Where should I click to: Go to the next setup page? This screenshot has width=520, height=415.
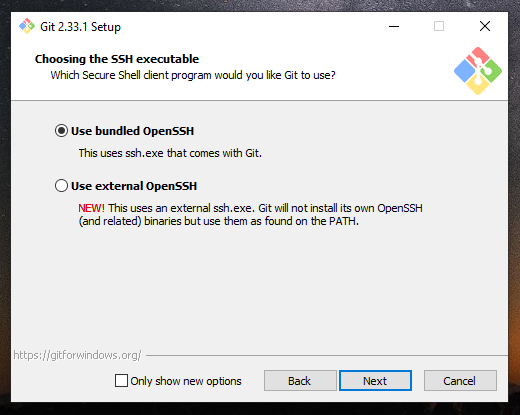tap(375, 380)
